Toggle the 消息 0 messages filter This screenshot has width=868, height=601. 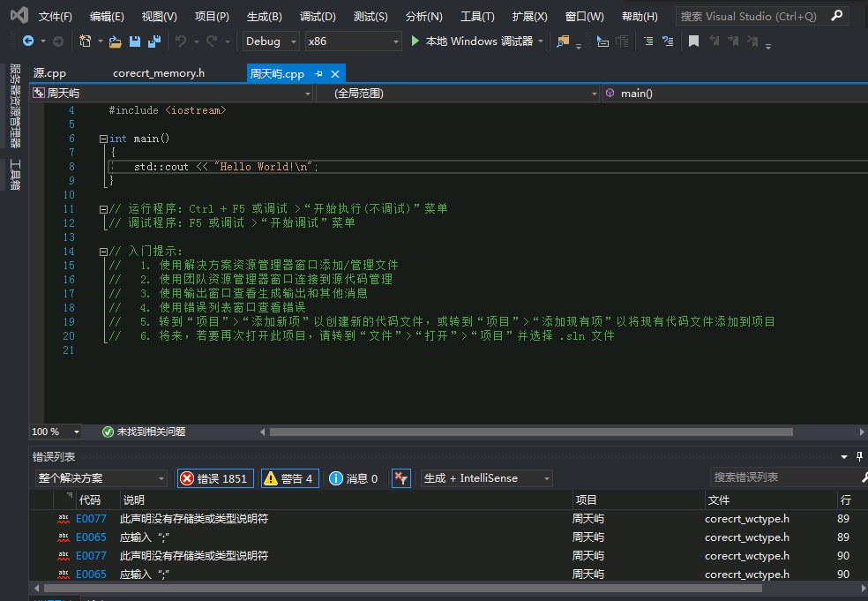click(353, 478)
